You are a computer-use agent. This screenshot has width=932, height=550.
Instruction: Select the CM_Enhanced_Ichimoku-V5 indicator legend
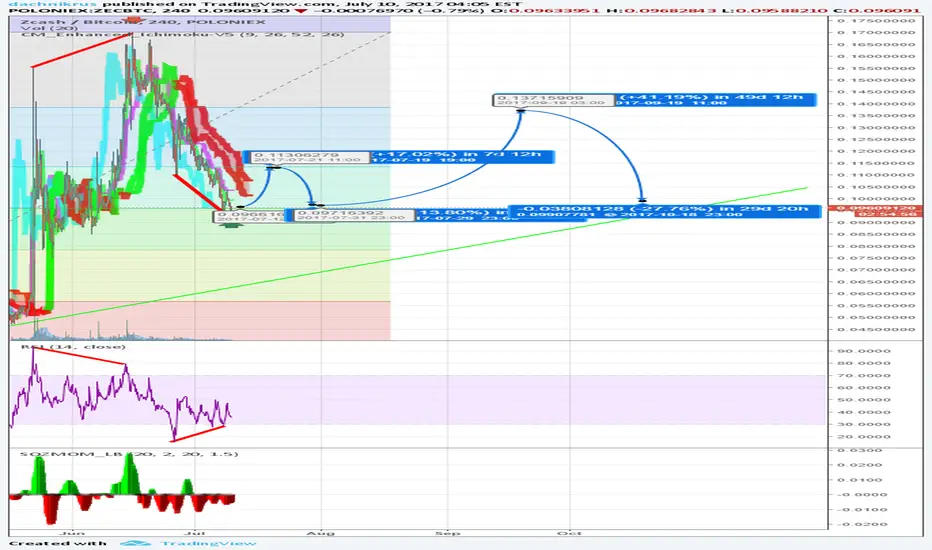click(182, 34)
